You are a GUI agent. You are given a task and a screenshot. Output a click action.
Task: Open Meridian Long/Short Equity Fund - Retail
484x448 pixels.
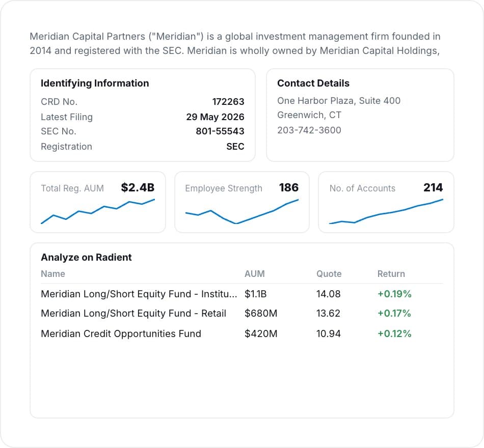[133, 314]
